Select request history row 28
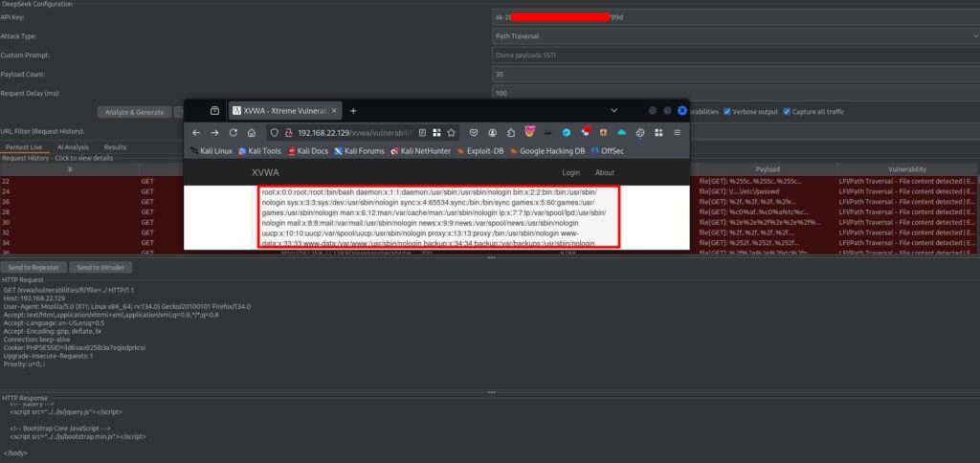 point(489,211)
